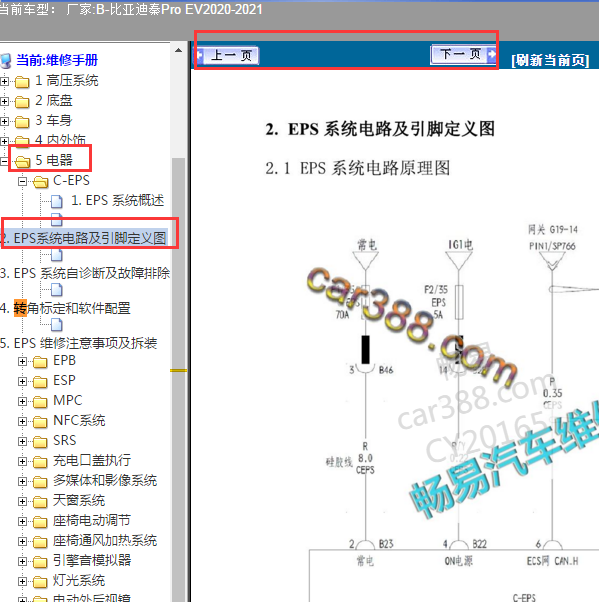Click the folder icon for 座椅电动调节
The image size is (599, 602).
[x=40, y=521]
